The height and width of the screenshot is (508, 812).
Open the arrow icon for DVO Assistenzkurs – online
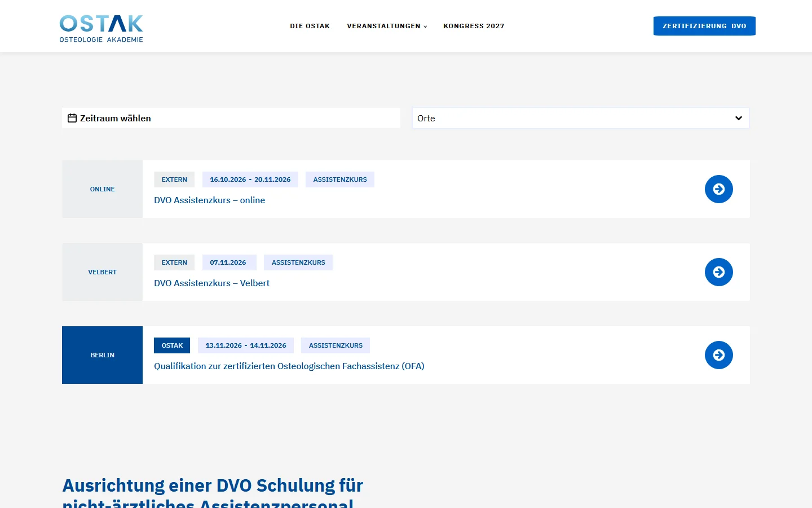click(x=718, y=189)
